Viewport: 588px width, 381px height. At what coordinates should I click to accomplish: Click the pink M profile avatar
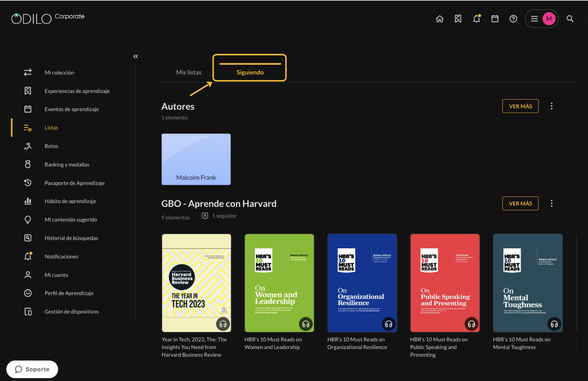pos(549,19)
